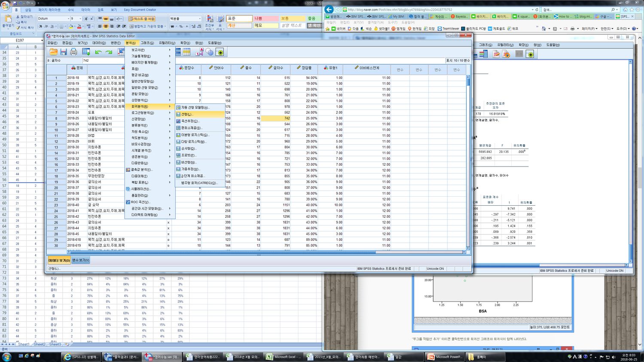Viewport: 644px width, 362px height.
Task: Expand the 보고서(P) submenu
Action: [150, 50]
